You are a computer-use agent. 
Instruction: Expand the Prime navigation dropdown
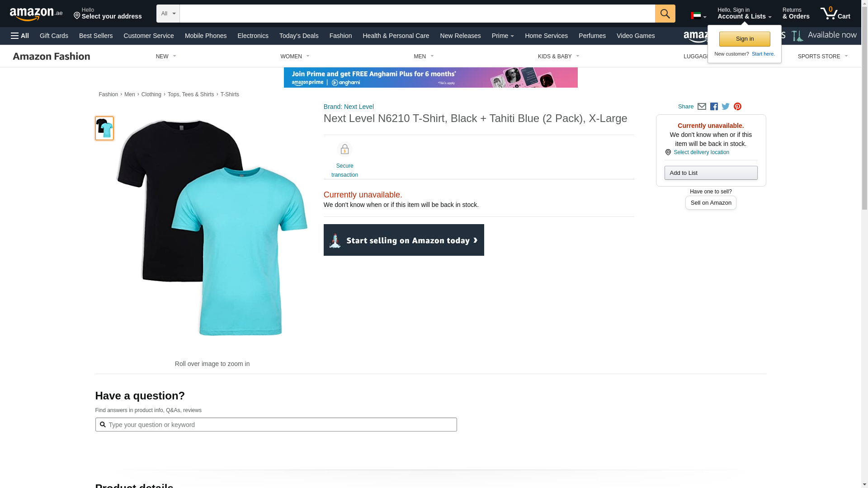[x=502, y=36]
